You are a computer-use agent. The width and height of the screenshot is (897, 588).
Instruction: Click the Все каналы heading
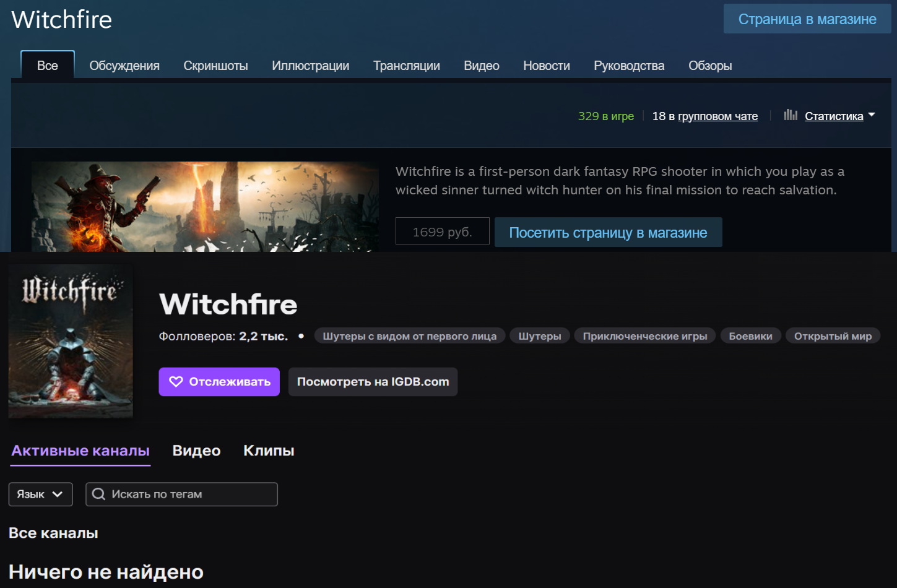click(53, 533)
